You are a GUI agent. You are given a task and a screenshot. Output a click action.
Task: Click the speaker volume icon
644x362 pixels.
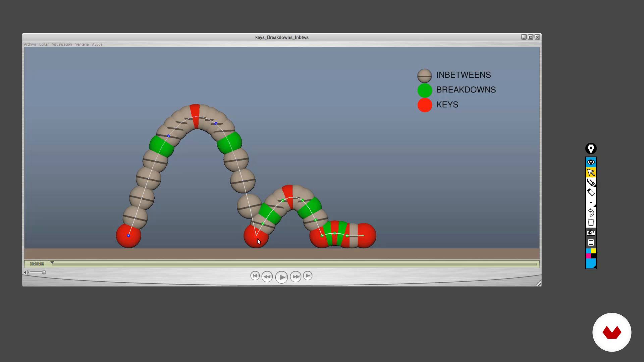[26, 273]
